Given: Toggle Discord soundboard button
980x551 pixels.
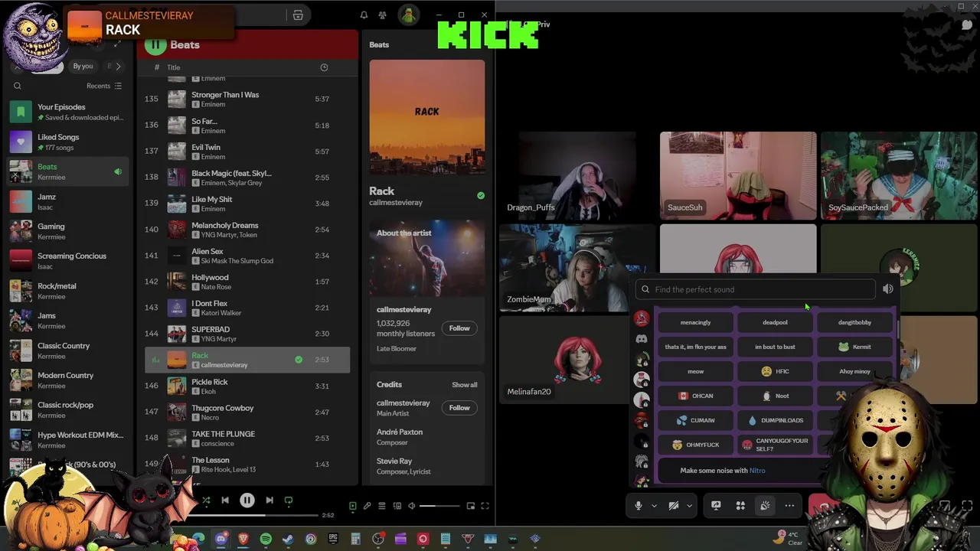Looking at the screenshot, I should pos(765,505).
